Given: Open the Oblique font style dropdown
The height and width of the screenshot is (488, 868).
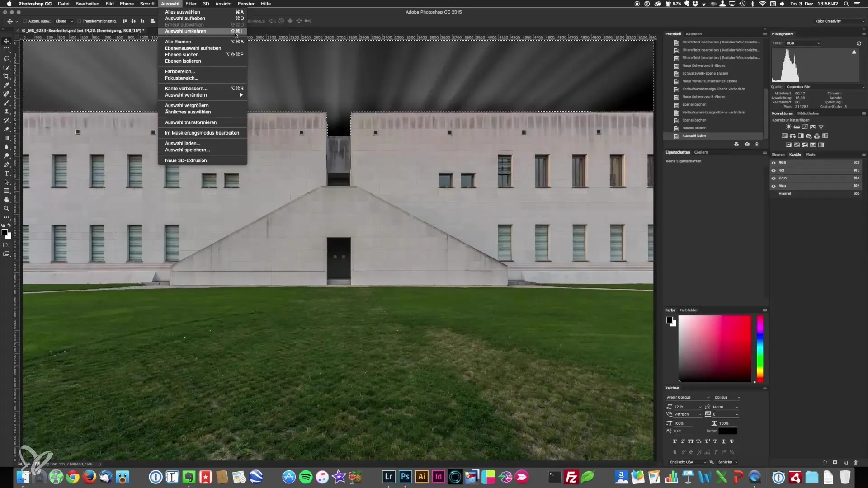Looking at the screenshot, I should [x=727, y=398].
